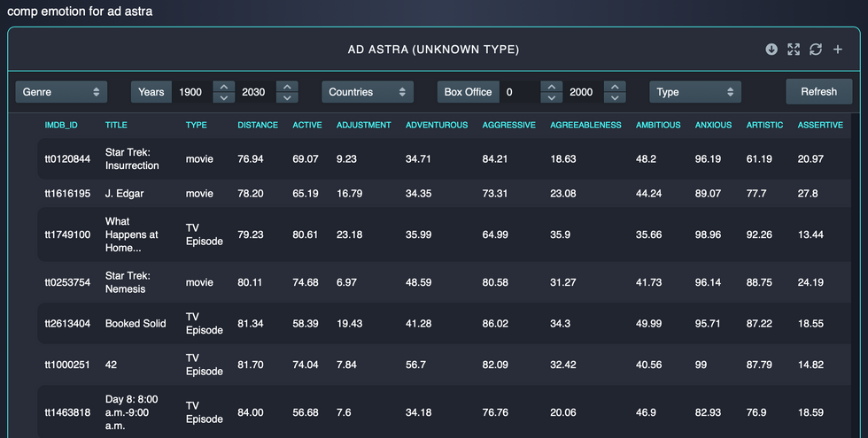The height and width of the screenshot is (438, 868).
Task: Click agreeableness value 18.63
Action: [563, 158]
